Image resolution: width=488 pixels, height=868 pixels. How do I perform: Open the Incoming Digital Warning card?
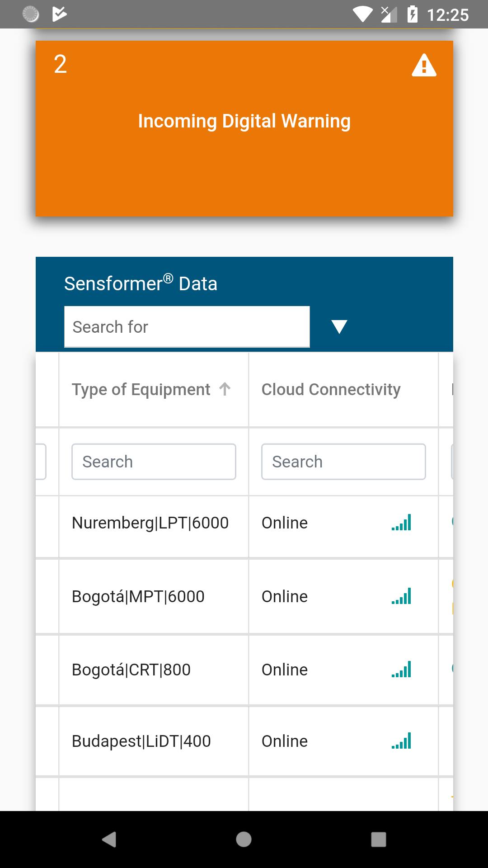coord(244,128)
